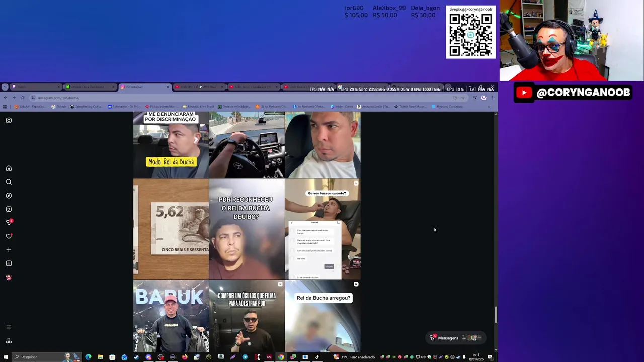Open the steering wheel driving post
Screen dimensions: 644x362
(x=247, y=145)
